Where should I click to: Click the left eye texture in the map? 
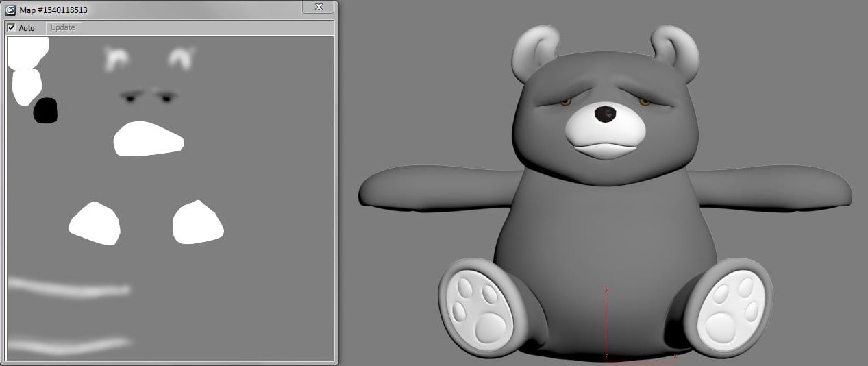[130, 98]
